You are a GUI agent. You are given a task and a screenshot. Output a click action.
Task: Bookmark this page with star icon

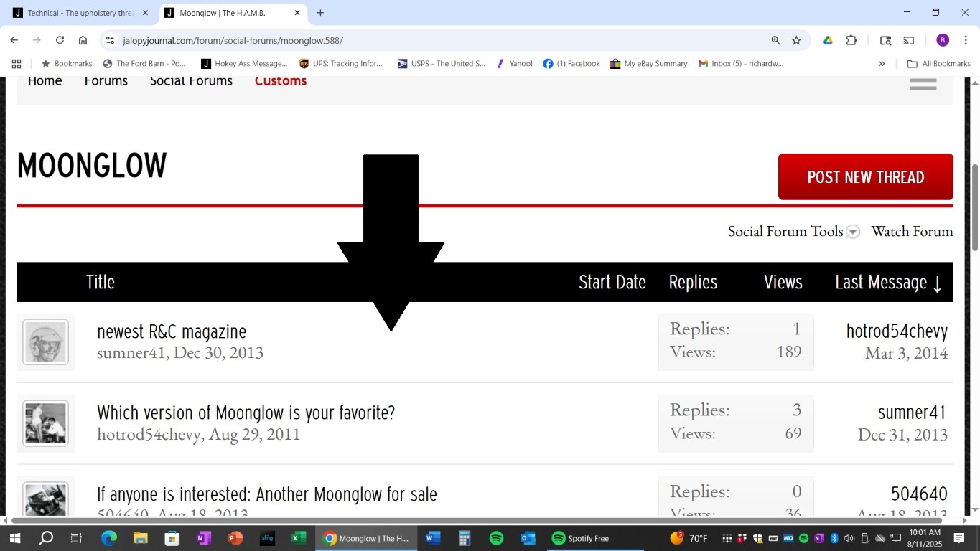coord(796,40)
